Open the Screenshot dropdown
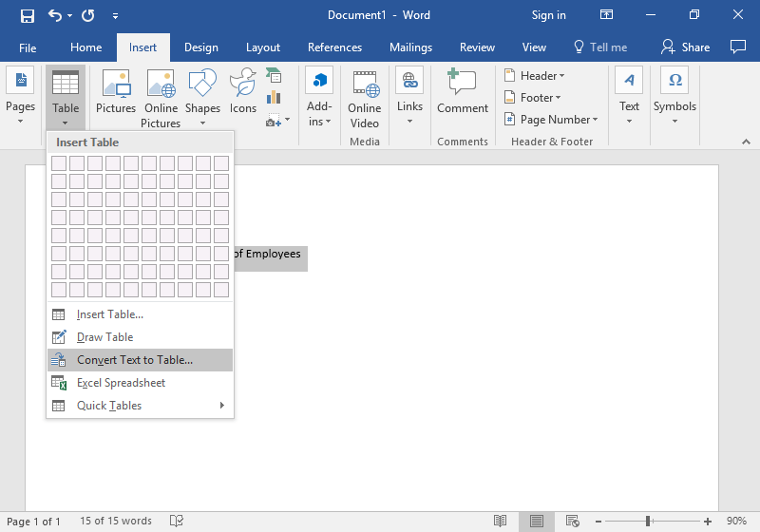 pos(277,120)
